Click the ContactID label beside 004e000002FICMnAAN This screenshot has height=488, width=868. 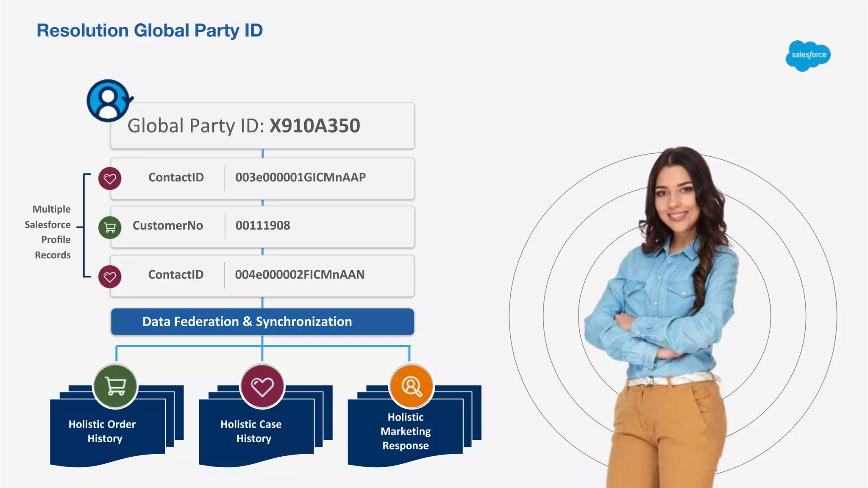[176, 274]
